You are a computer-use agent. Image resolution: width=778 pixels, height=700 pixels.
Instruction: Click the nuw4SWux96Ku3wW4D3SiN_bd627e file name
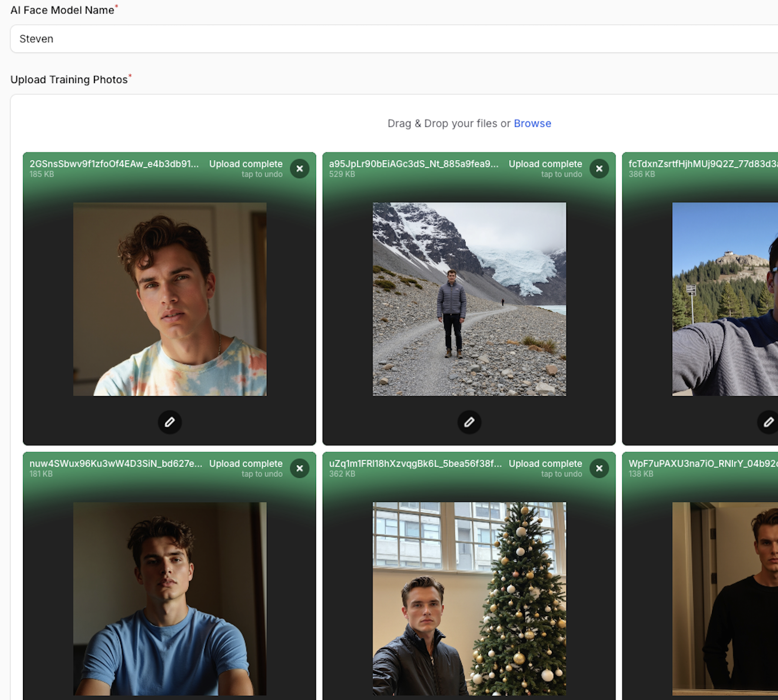(116, 463)
